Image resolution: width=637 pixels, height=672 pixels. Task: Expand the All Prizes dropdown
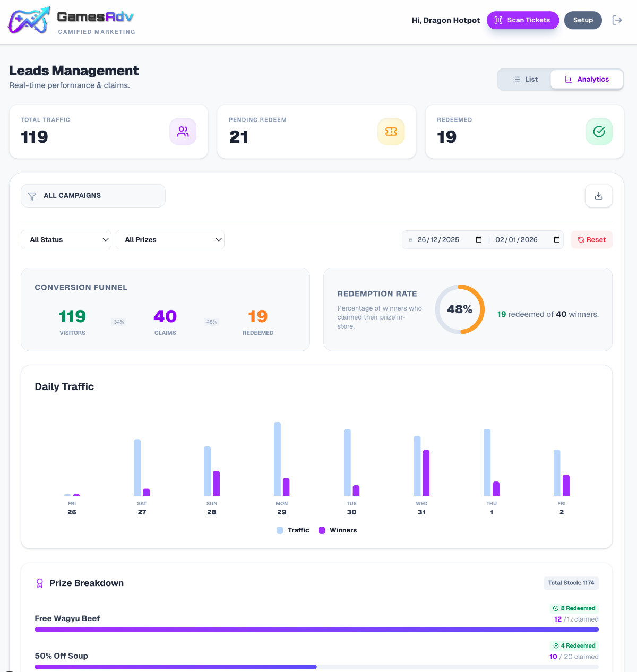pos(170,240)
